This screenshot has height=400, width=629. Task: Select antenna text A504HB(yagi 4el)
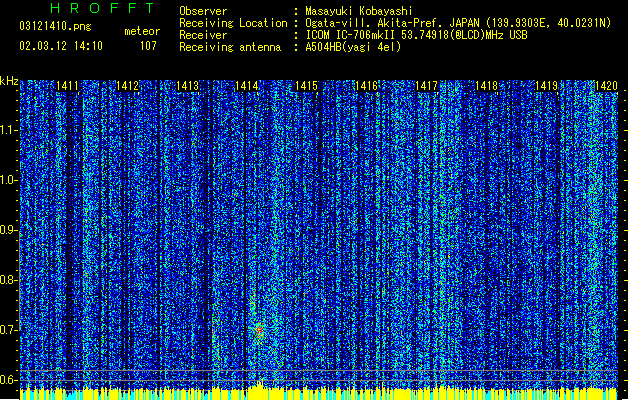click(x=353, y=47)
